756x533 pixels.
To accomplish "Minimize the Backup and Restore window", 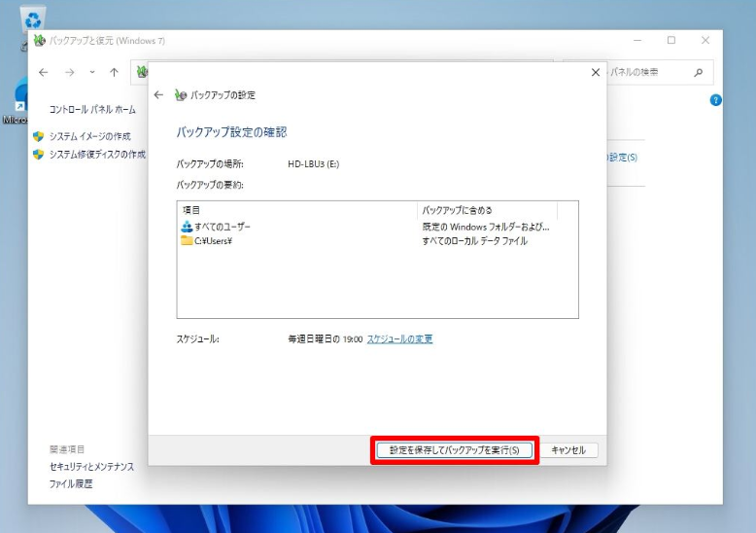I will pos(637,41).
